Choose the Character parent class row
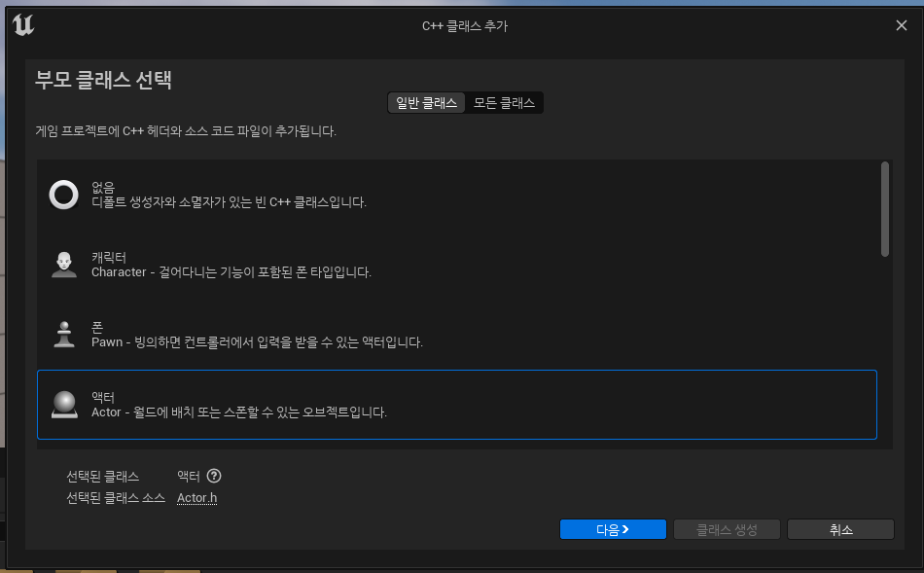The height and width of the screenshot is (573, 924). [x=457, y=265]
